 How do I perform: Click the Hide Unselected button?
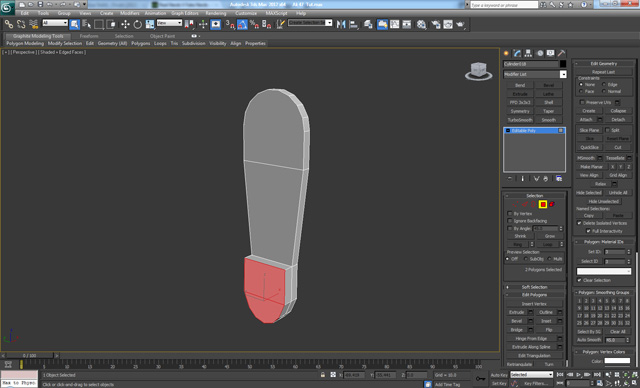coord(603,201)
